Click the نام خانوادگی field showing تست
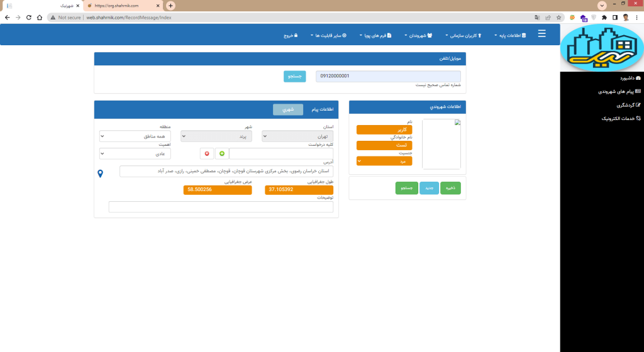Viewport: 644px width, 352px height. tap(384, 145)
